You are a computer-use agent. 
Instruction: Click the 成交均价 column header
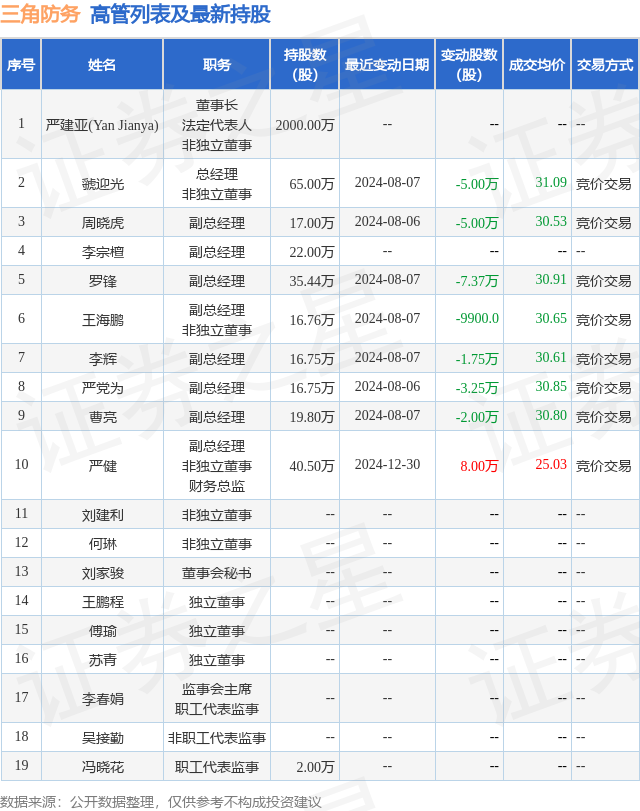(x=536, y=65)
